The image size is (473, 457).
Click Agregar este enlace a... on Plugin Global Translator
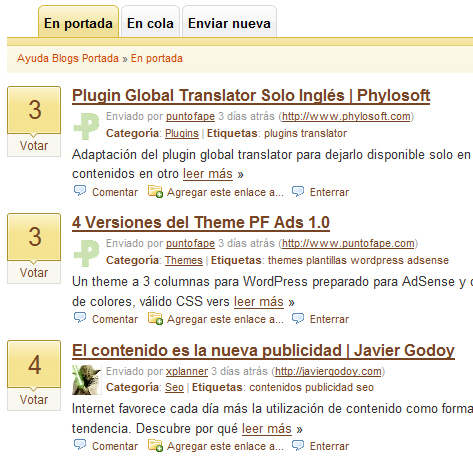click(x=225, y=192)
